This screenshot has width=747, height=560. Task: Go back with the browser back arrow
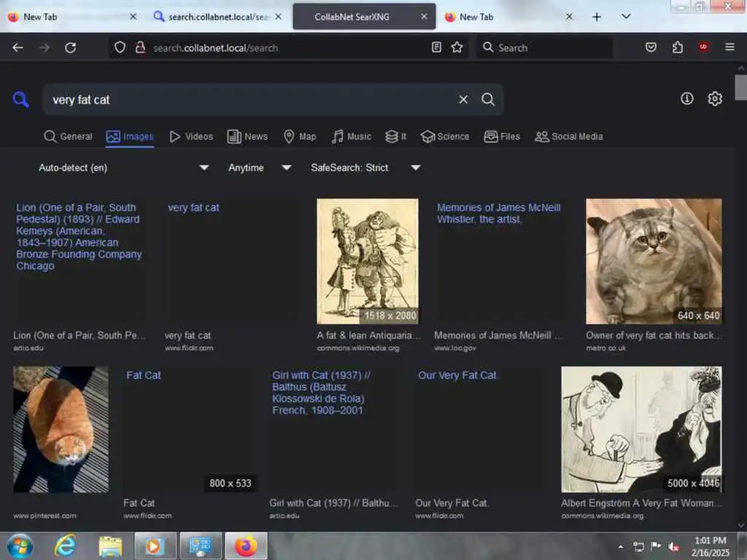[x=18, y=47]
